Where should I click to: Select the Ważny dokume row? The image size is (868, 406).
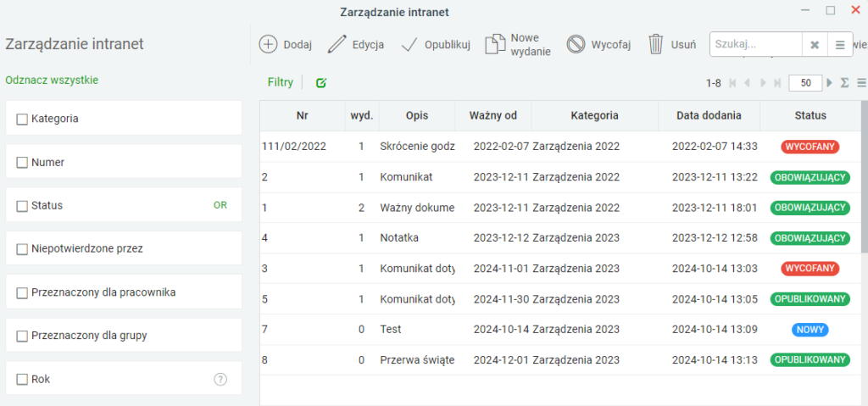coord(560,208)
